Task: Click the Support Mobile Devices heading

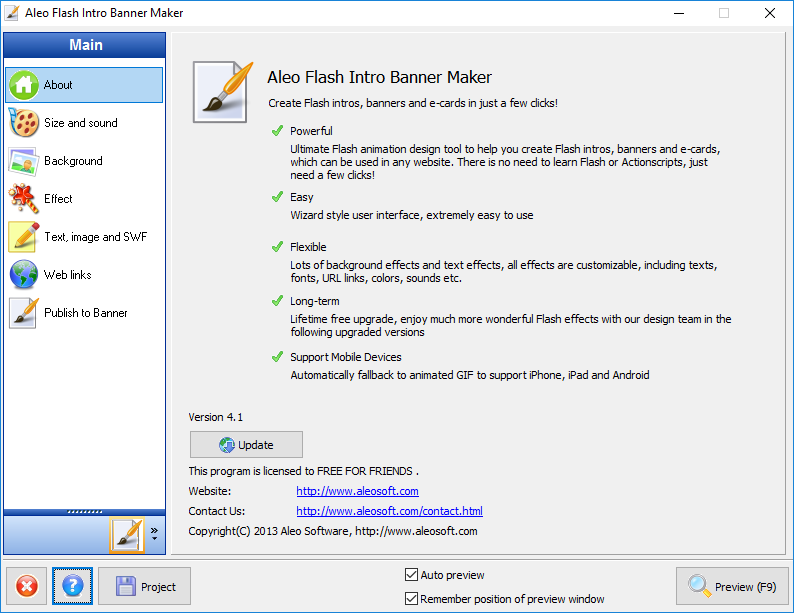Action: 345,357
